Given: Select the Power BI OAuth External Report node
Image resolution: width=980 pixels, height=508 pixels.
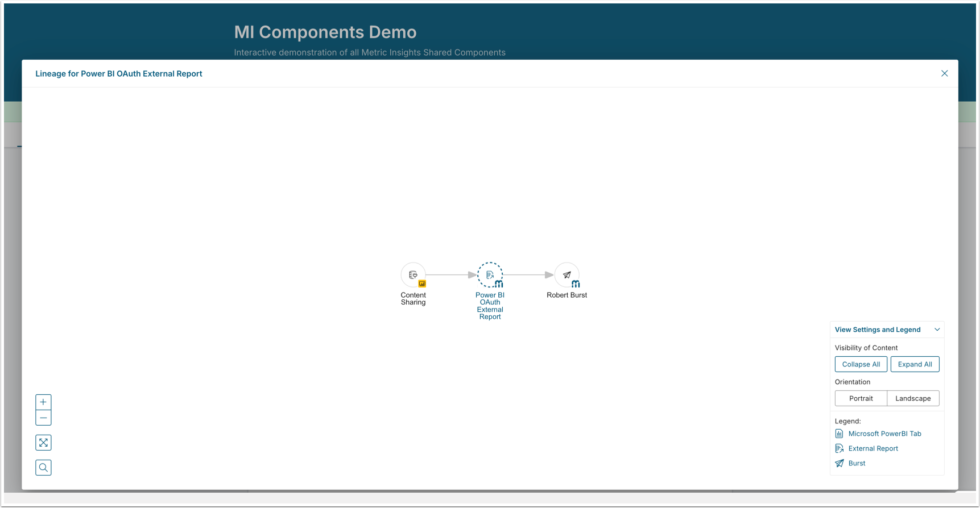Looking at the screenshot, I should click(490, 275).
